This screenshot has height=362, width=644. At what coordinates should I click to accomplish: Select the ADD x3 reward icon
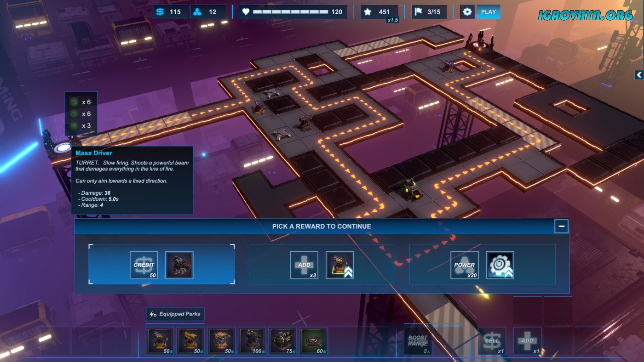tap(304, 265)
